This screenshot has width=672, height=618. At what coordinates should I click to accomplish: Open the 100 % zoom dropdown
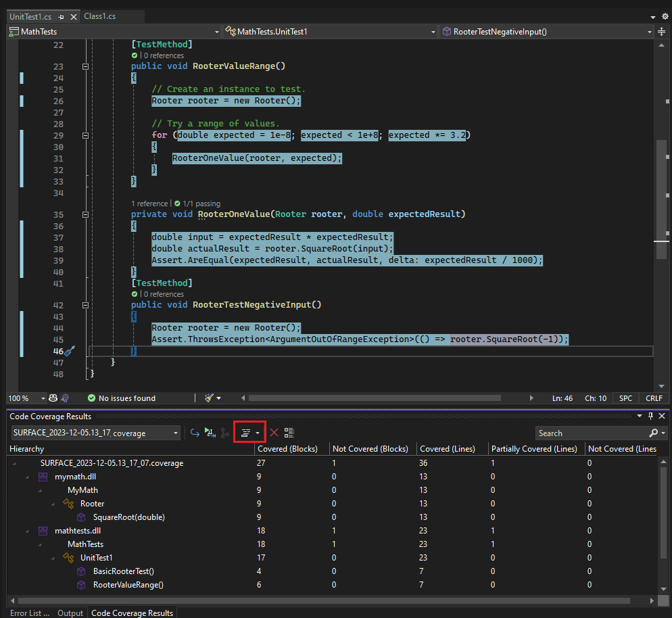(43, 398)
